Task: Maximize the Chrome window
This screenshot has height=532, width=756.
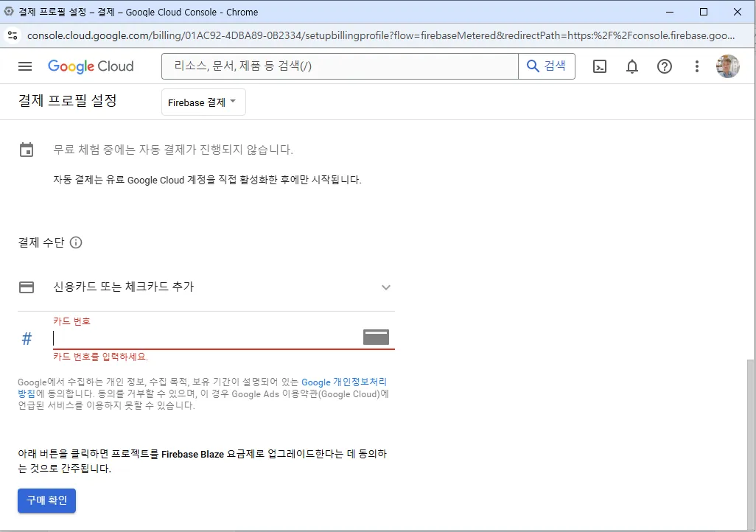Action: 704,12
